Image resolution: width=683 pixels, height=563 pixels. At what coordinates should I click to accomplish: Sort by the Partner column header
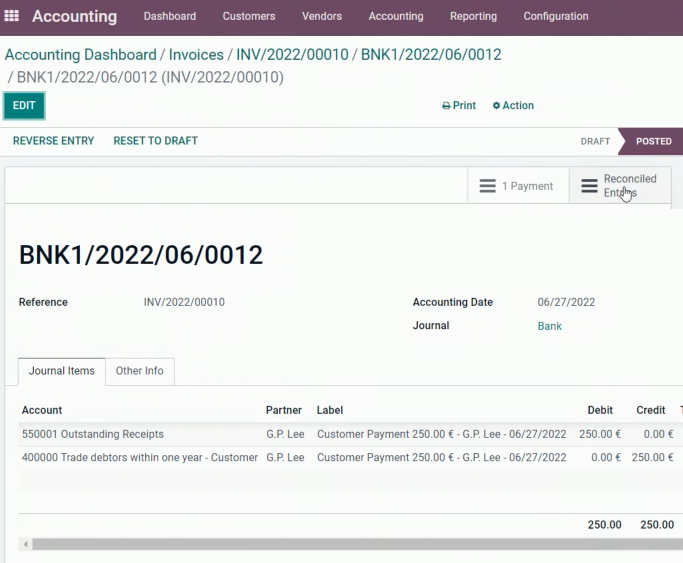[284, 410]
